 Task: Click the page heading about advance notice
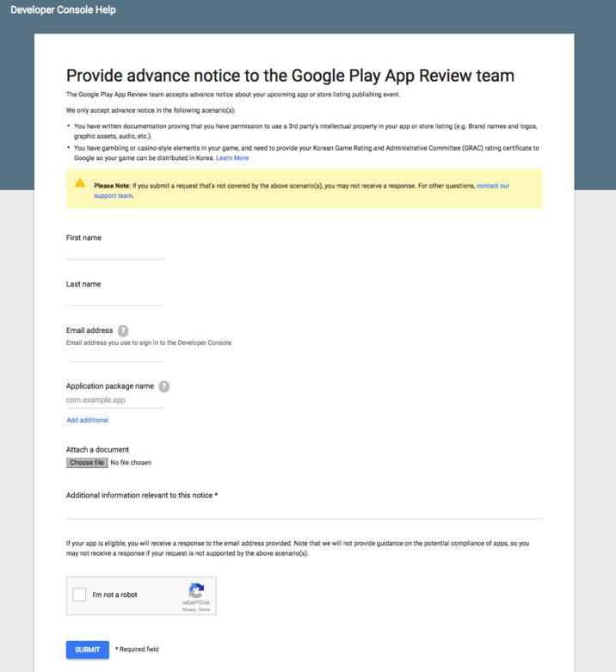pyautogui.click(x=290, y=76)
